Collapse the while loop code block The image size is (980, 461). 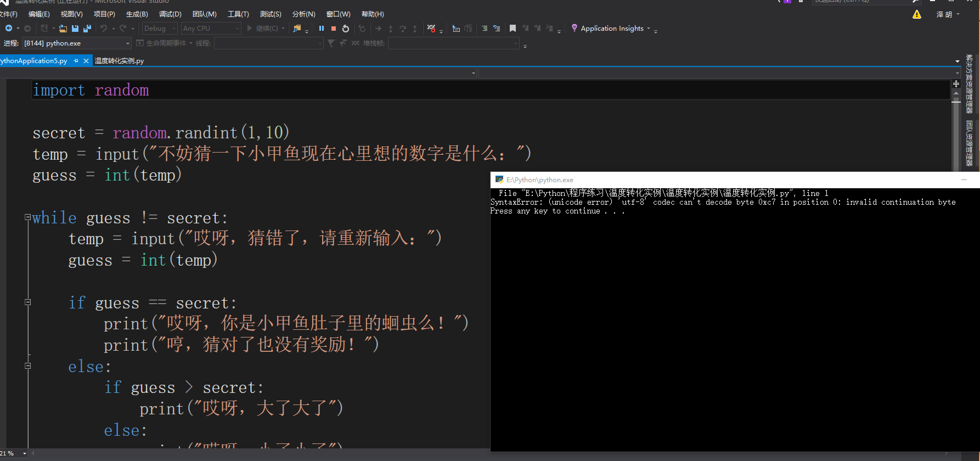tap(27, 217)
